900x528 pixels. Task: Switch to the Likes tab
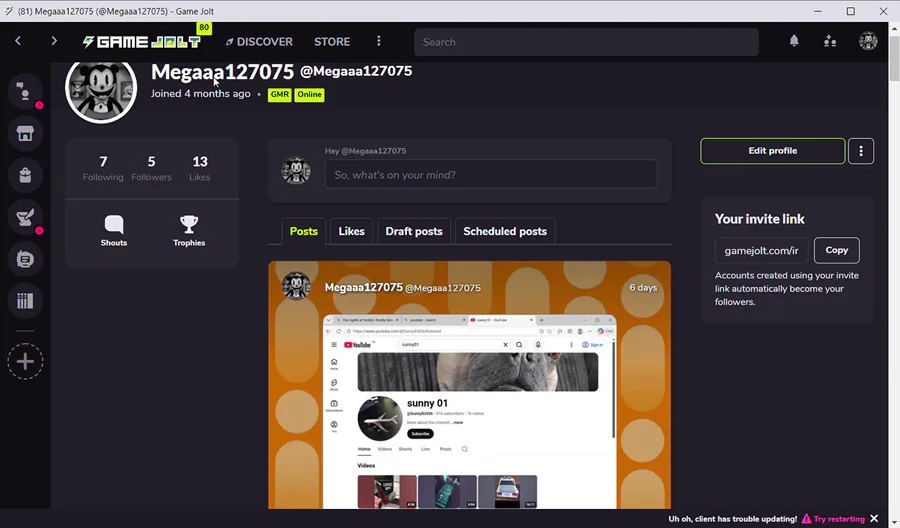[351, 231]
